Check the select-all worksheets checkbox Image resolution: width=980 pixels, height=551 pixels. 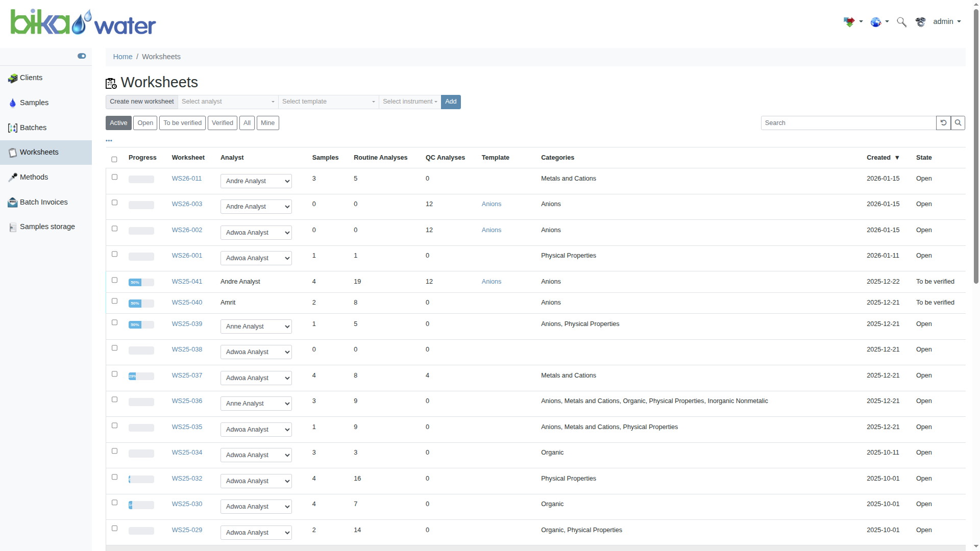[x=114, y=160]
